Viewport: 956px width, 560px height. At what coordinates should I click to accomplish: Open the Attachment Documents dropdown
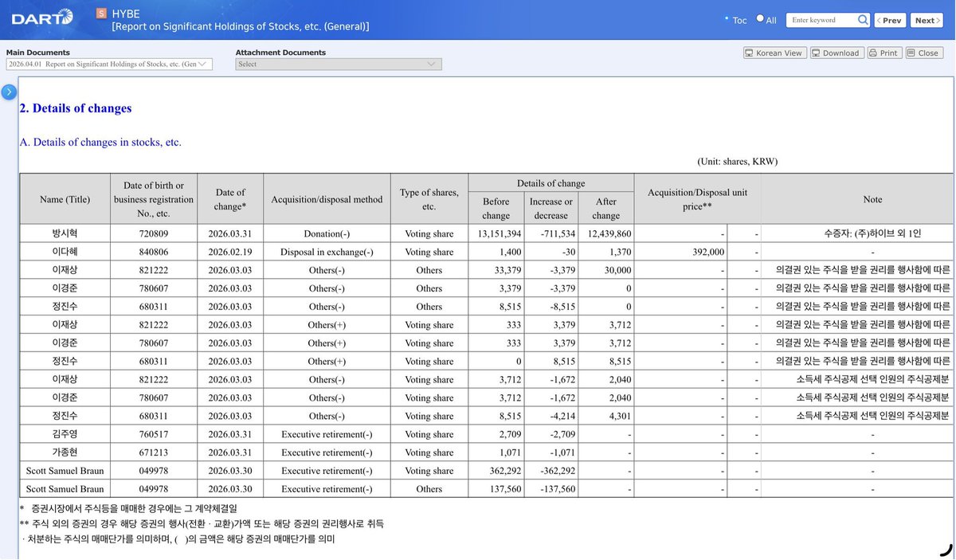[339, 64]
